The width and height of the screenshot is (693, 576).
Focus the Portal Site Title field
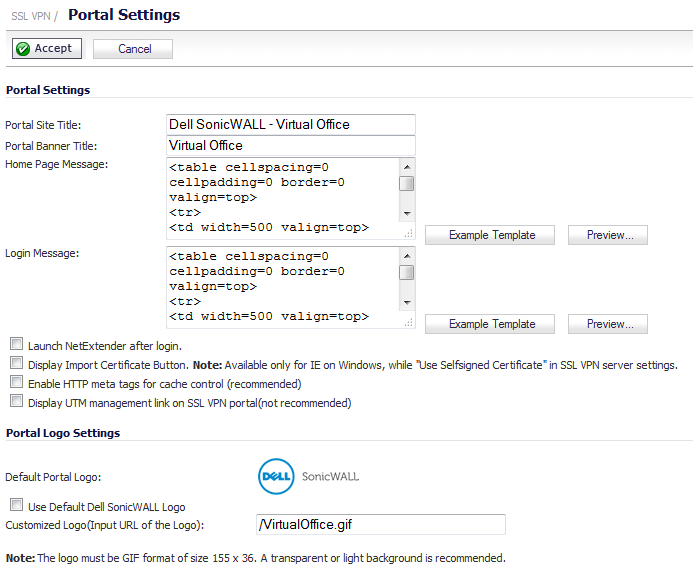[x=291, y=125]
